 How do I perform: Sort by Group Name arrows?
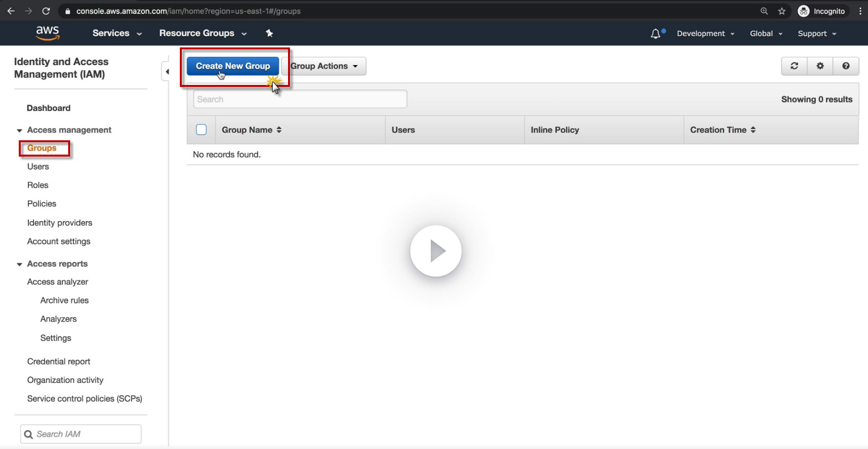(x=279, y=130)
